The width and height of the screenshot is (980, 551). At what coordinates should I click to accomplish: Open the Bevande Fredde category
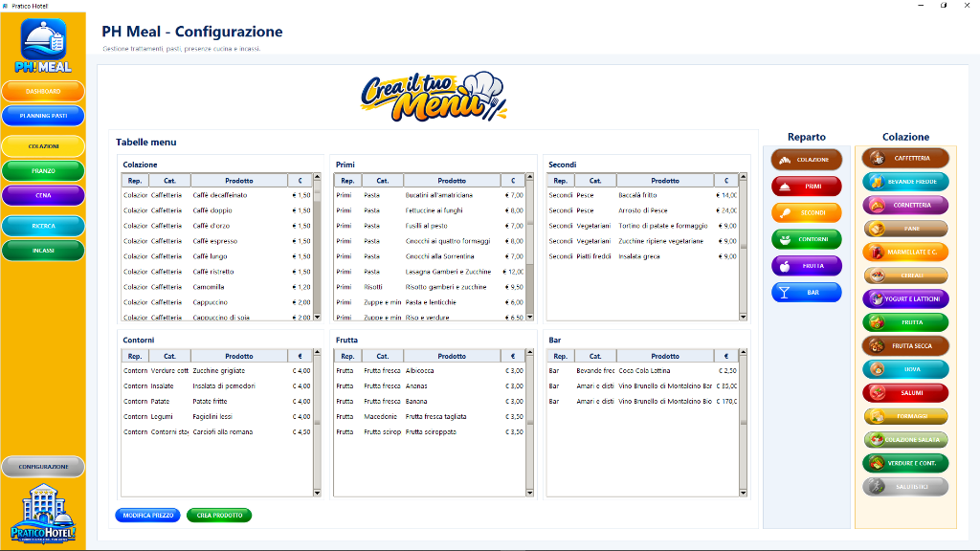click(x=905, y=182)
